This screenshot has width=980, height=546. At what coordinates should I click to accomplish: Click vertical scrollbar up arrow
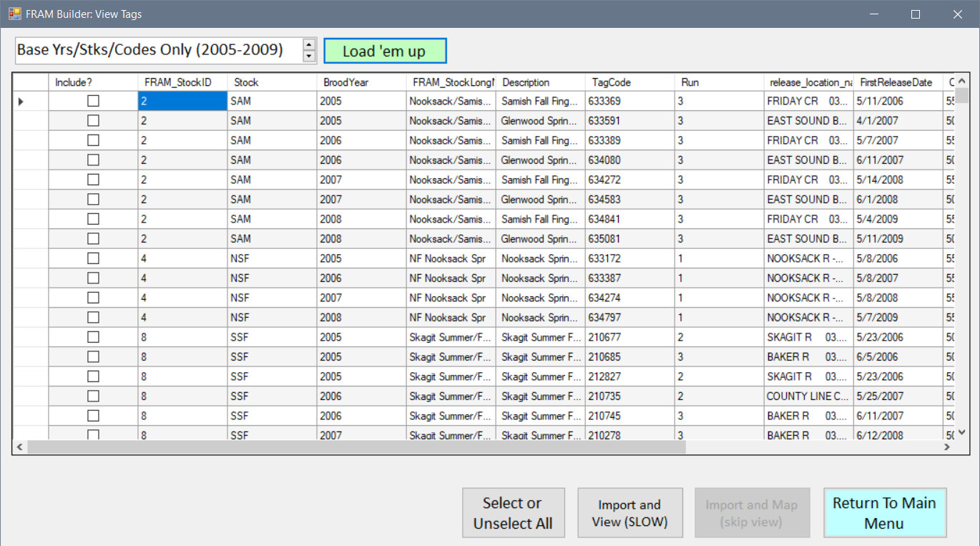click(x=962, y=81)
